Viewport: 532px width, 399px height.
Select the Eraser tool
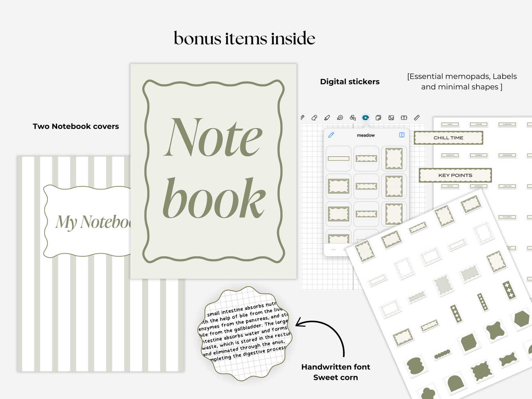[314, 118]
